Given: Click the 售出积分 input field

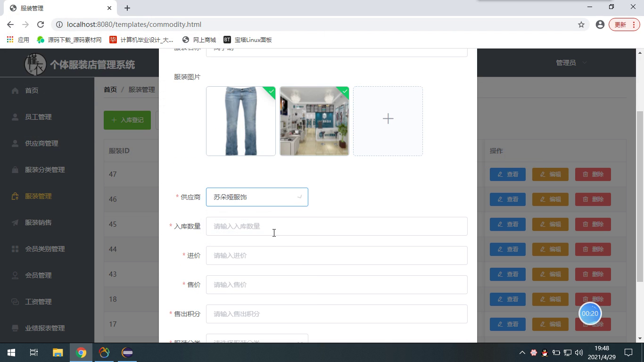Looking at the screenshot, I should click(337, 314).
